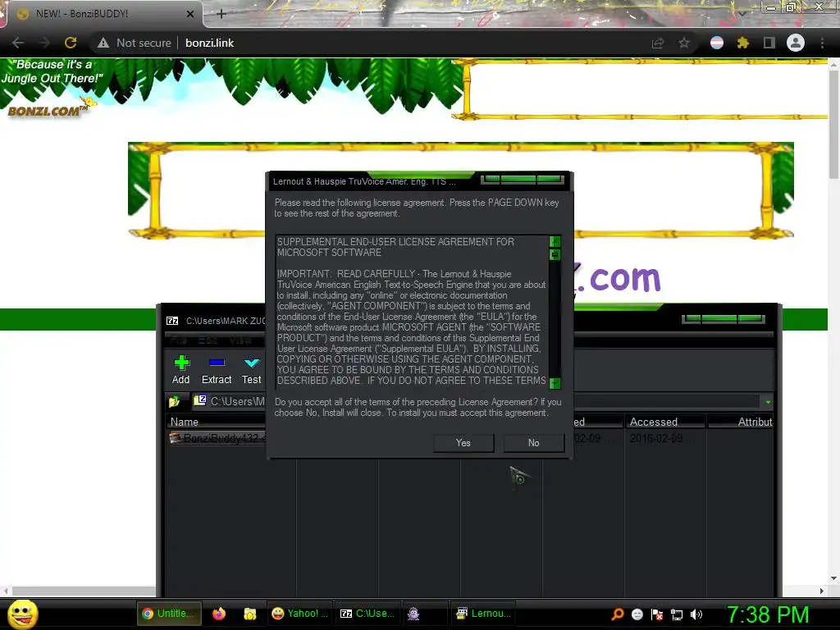Click the round white tray icon
Image resolution: width=840 pixels, height=630 pixels.
(x=637, y=614)
